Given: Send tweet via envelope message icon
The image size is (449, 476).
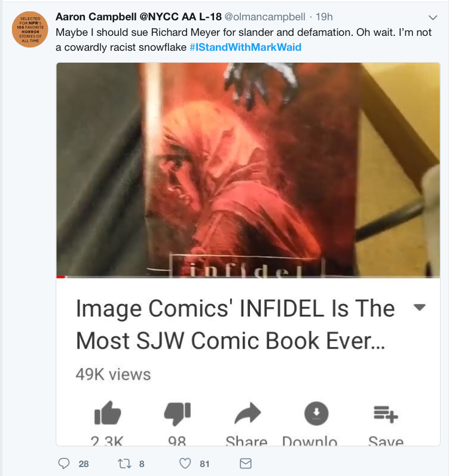Looking at the screenshot, I should coord(246,463).
